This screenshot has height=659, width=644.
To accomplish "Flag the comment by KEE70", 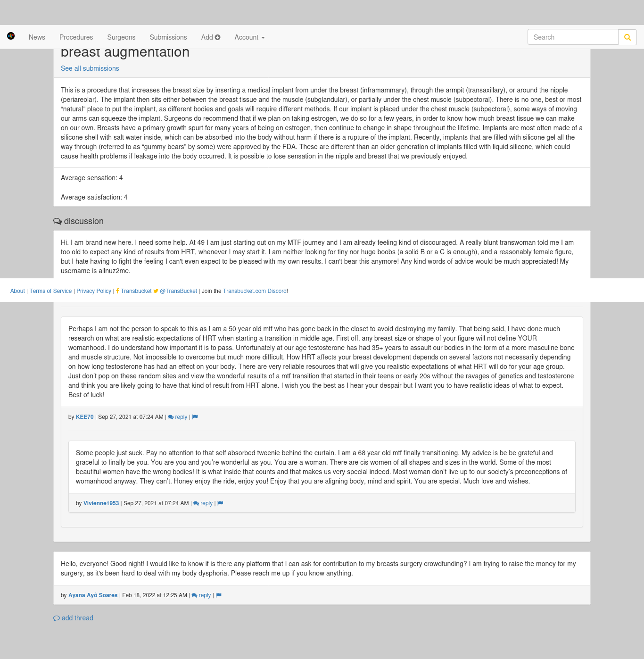I will 195,417.
